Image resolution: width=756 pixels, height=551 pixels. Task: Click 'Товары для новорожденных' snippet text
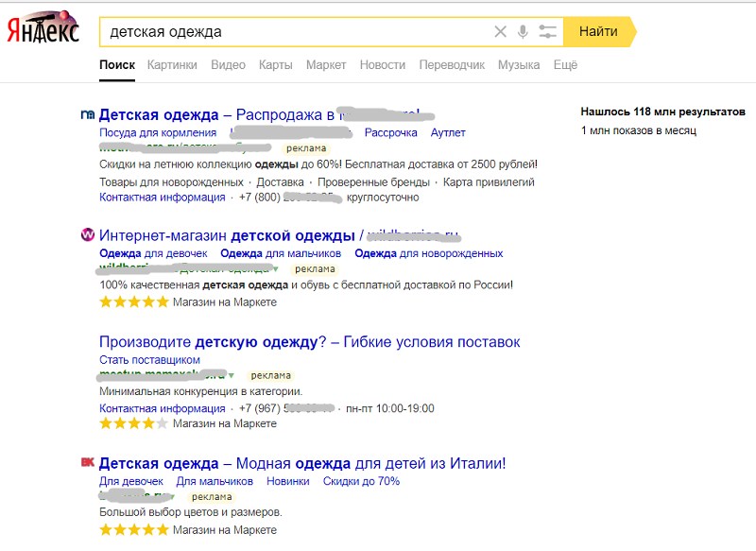(x=171, y=182)
